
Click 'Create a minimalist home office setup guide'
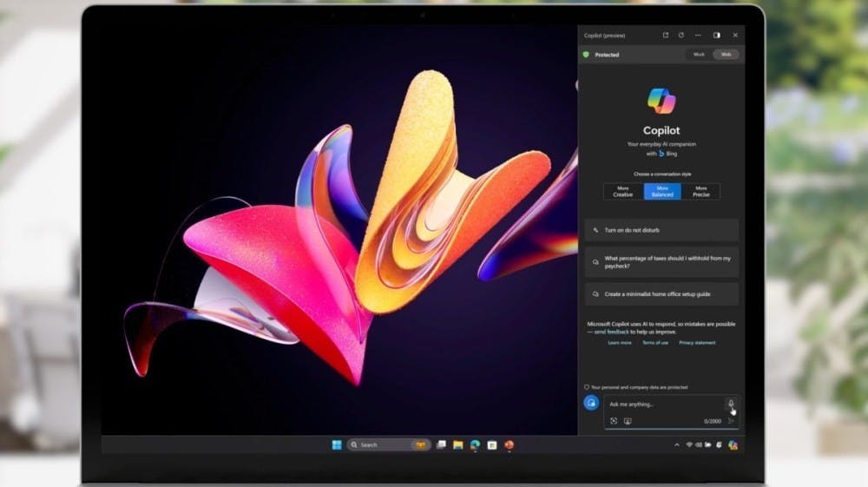point(661,294)
